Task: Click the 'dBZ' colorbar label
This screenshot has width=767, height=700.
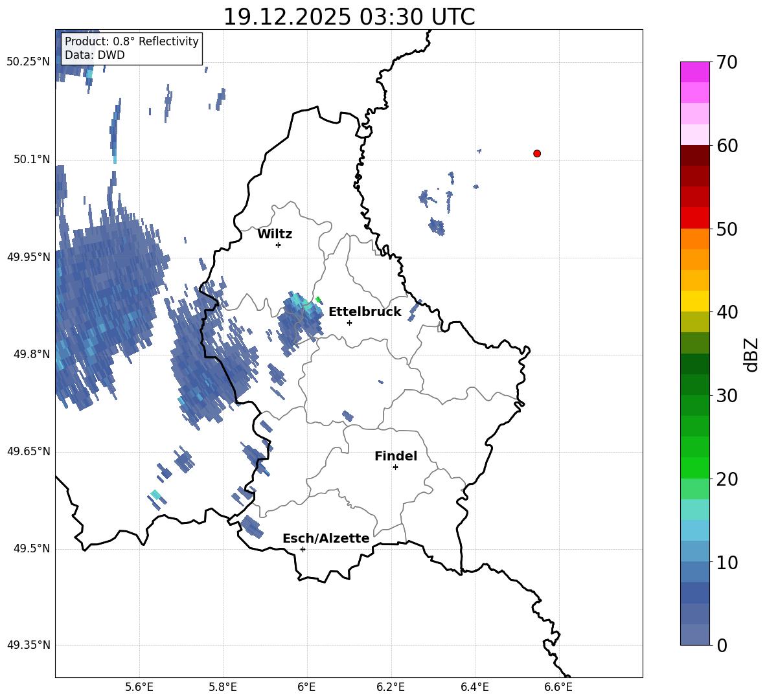Action: [752, 354]
